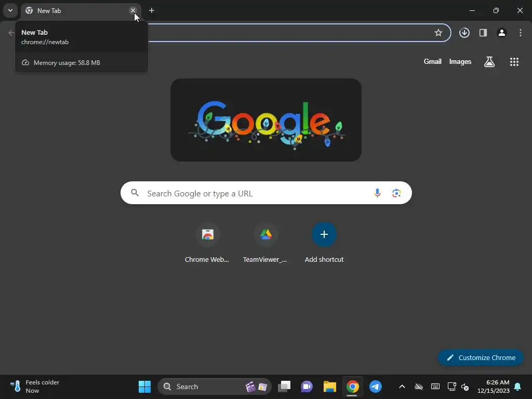
Task: Open a new tab with plus button
Action: [152, 10]
